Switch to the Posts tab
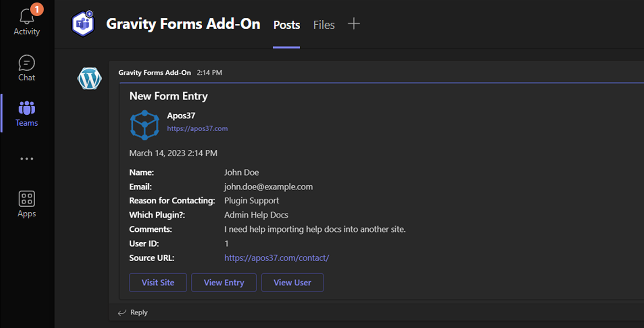644x328 pixels. tap(286, 25)
